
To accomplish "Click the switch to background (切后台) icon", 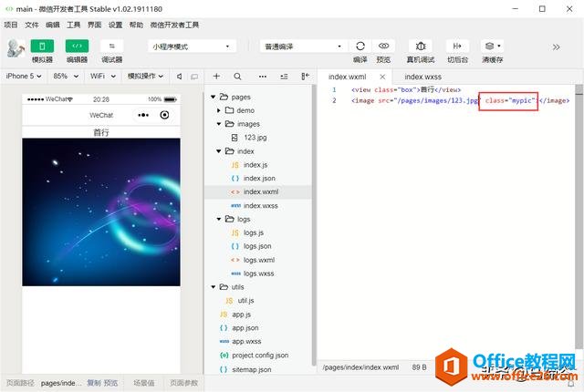I will pyautogui.click(x=457, y=46).
